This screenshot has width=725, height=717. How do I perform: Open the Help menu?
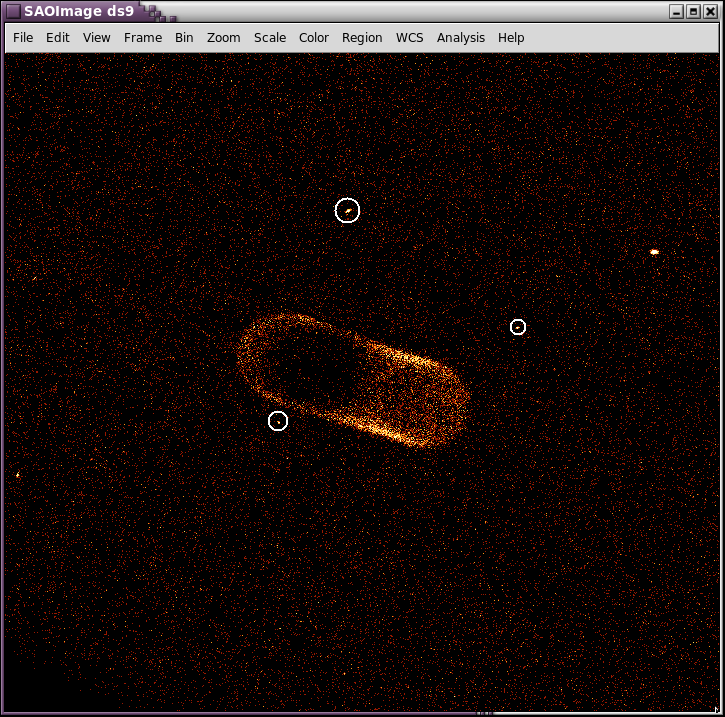coord(511,37)
